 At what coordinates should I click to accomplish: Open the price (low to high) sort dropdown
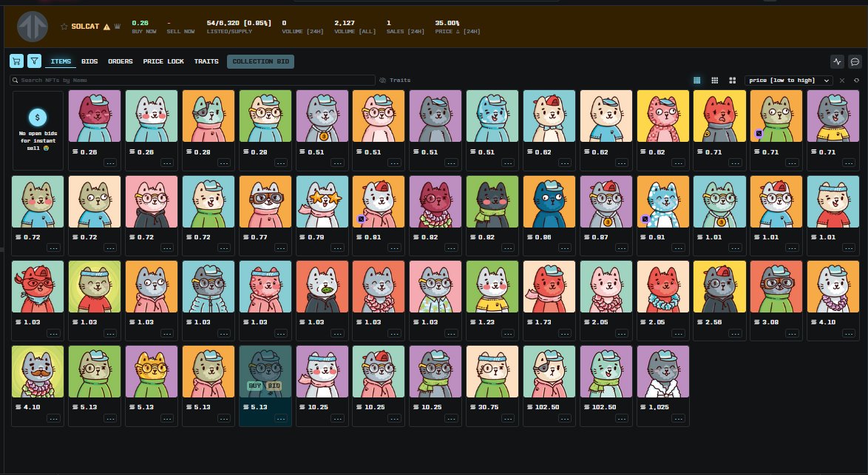pyautogui.click(x=789, y=81)
